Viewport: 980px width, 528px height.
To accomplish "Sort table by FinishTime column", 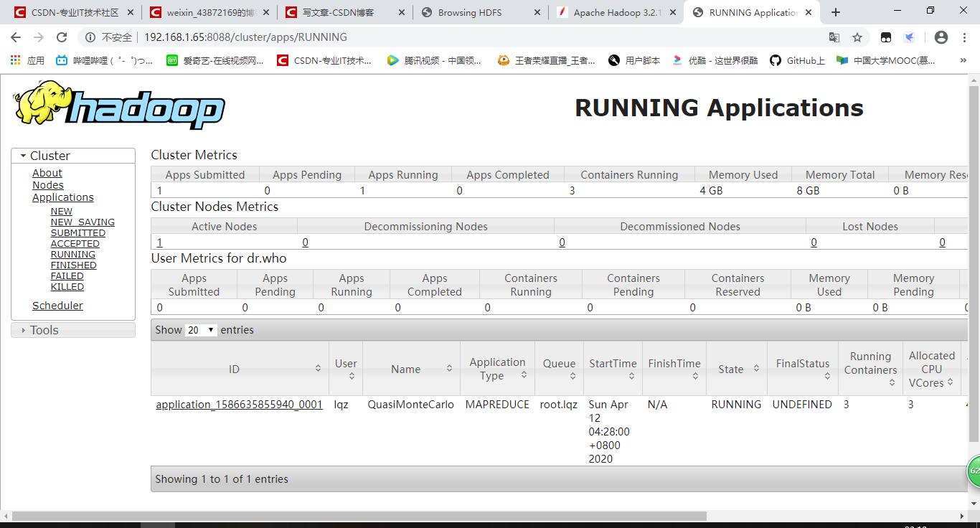I will (x=695, y=376).
